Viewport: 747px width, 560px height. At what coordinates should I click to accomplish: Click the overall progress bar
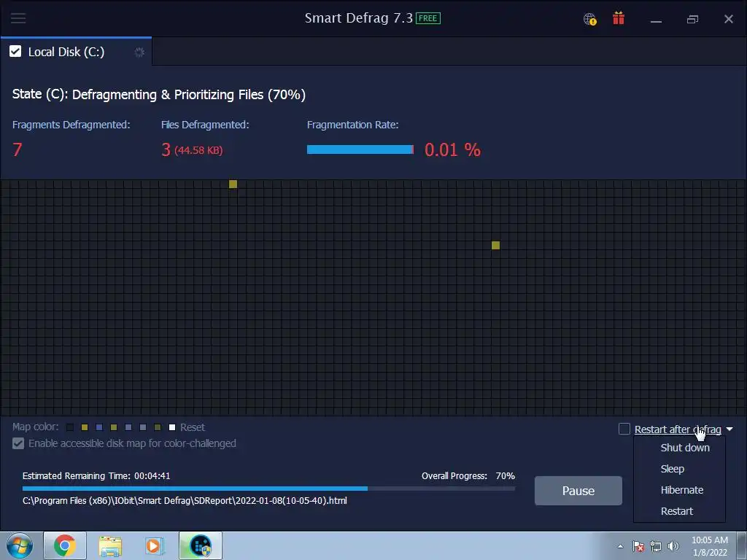[x=268, y=489]
